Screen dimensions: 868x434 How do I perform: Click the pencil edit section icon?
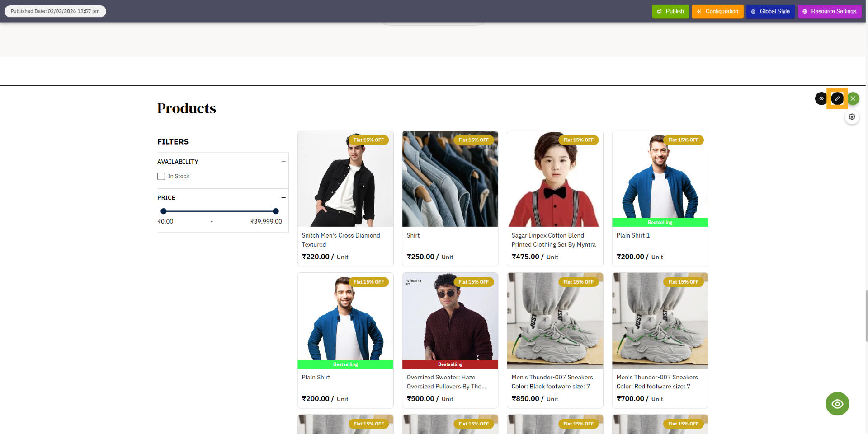click(x=837, y=98)
